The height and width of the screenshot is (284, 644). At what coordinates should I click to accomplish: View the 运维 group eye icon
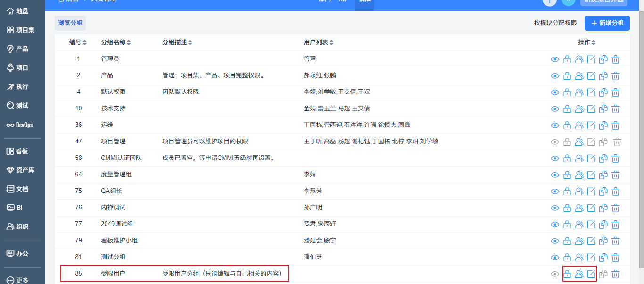coord(555,125)
